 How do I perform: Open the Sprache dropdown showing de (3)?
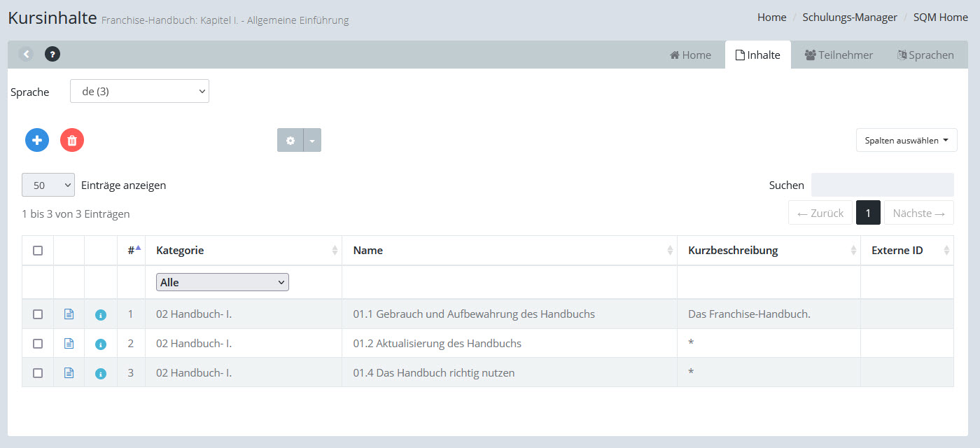(139, 91)
